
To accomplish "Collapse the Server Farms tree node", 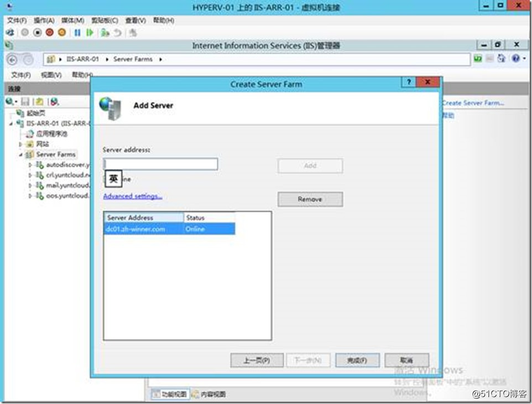I will point(20,155).
